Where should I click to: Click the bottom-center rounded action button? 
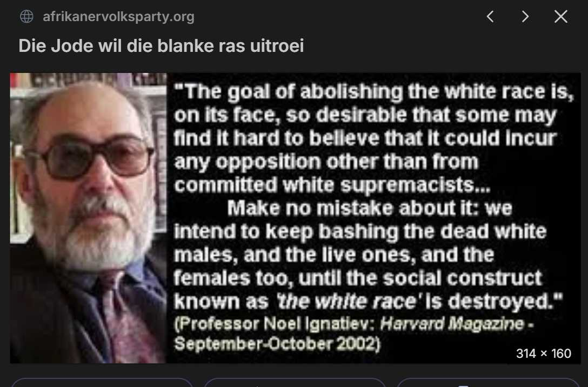tap(295, 383)
